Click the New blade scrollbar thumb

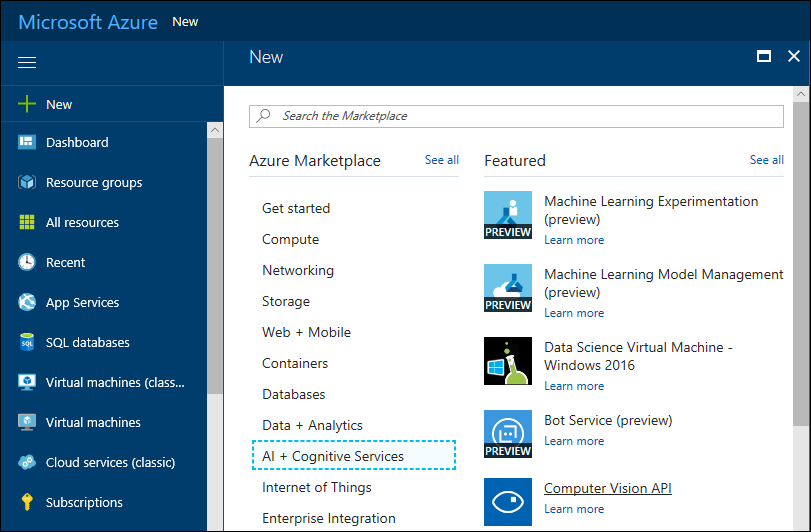801,264
